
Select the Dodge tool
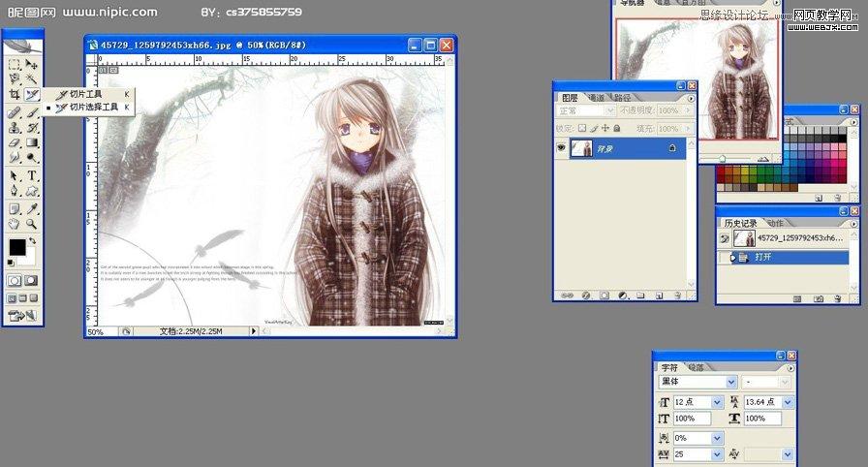point(32,158)
